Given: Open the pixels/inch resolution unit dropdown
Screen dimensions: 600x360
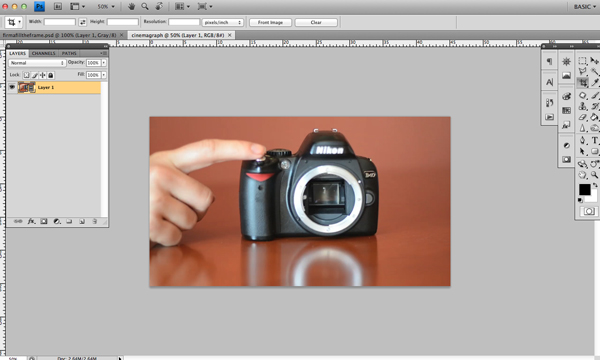Looking at the screenshot, I should pyautogui.click(x=223, y=22).
